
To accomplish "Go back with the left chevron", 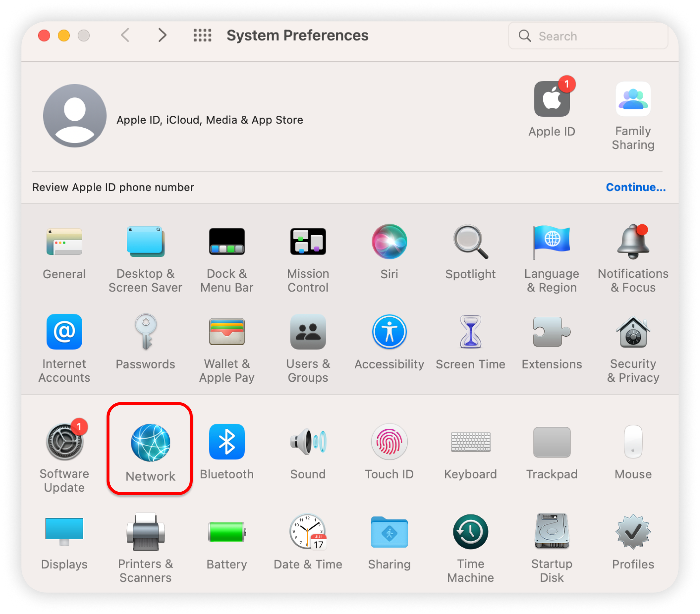I will click(125, 35).
